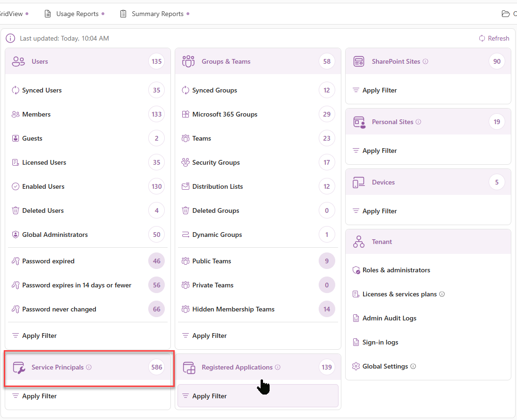
Task: Click info icon beside Licenses & services plans
Action: 442,294
